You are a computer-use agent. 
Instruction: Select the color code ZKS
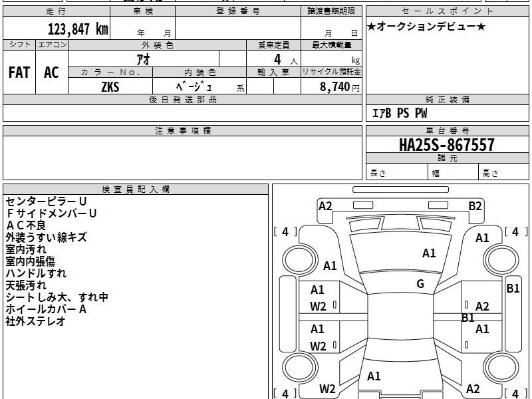coord(110,87)
